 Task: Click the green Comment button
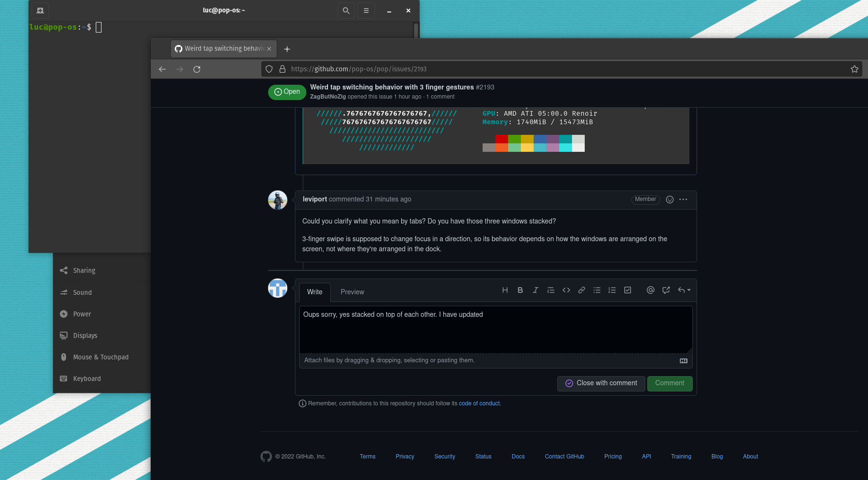point(670,383)
